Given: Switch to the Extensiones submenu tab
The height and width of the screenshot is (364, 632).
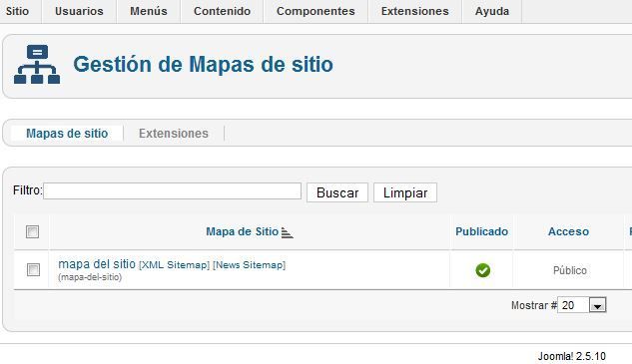Looking at the screenshot, I should click(x=174, y=134).
